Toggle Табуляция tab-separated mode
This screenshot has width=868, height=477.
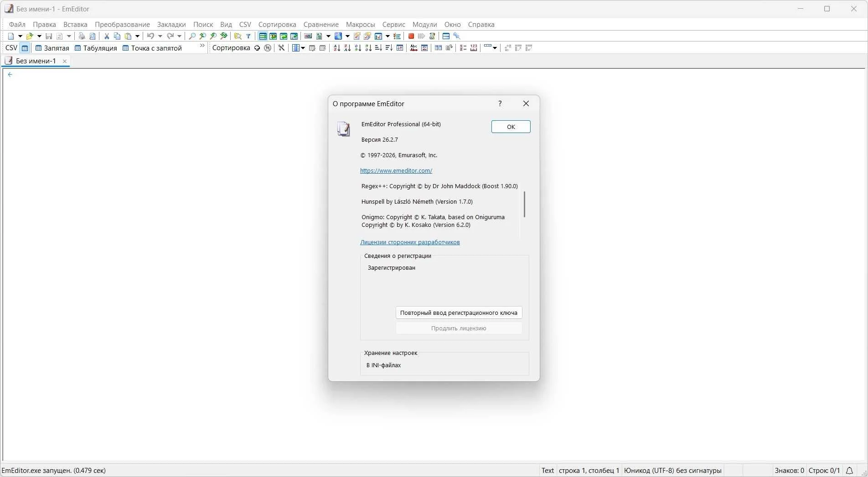click(x=96, y=48)
